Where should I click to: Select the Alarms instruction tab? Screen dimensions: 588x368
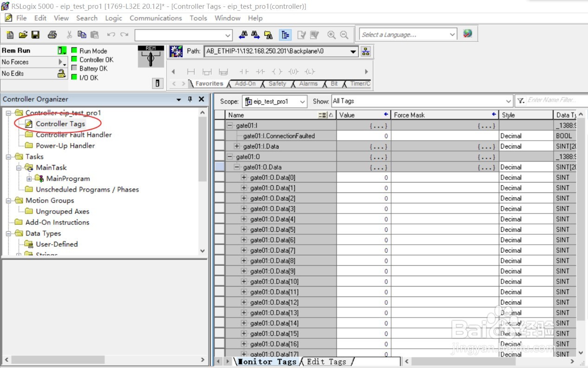(x=308, y=84)
